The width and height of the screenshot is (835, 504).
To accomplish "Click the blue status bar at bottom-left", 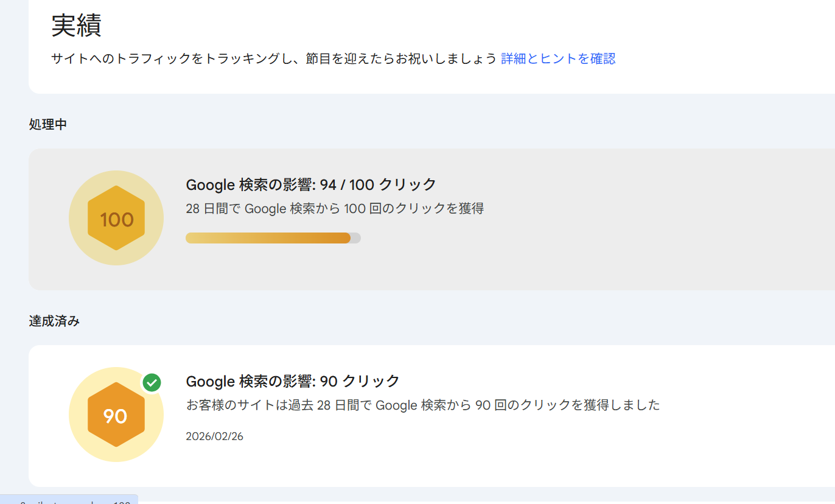I will (x=69, y=500).
